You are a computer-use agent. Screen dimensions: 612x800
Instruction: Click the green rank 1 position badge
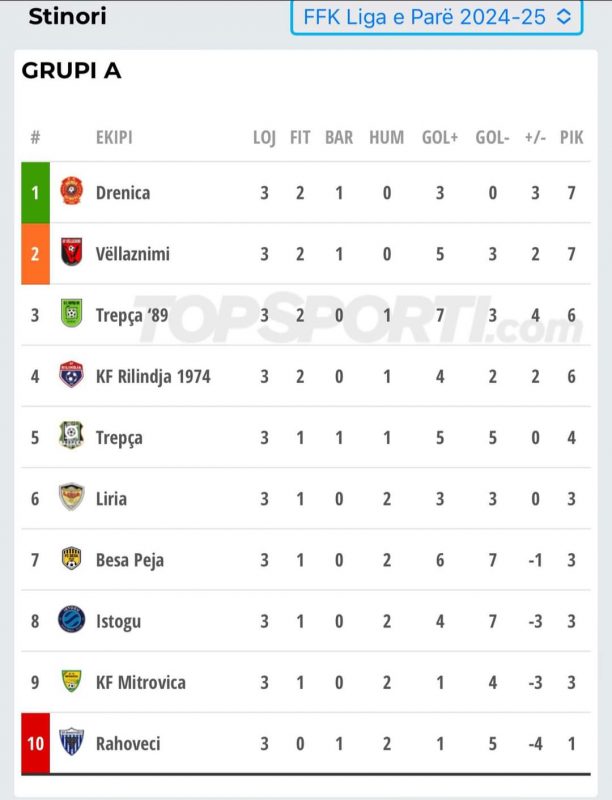coord(35,192)
